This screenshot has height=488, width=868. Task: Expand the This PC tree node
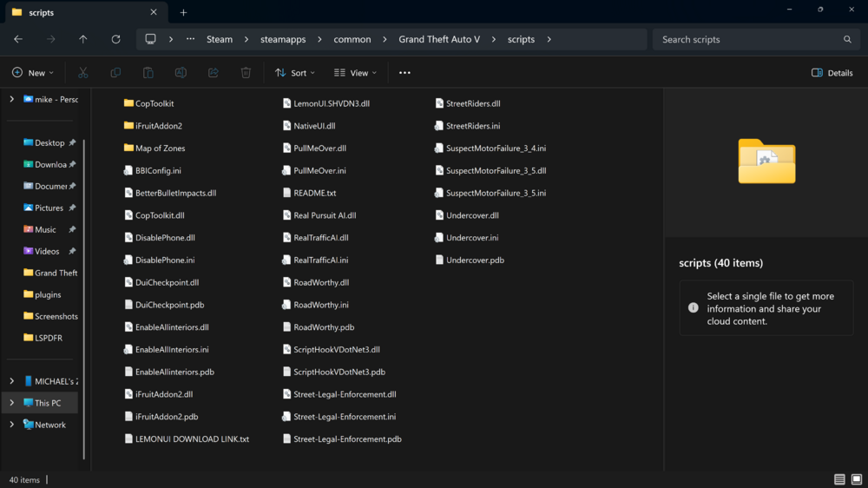(11, 403)
